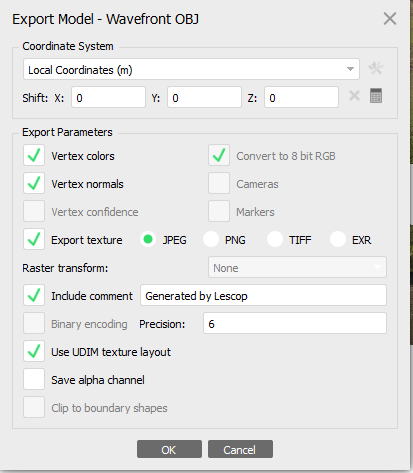Select TIFF texture format
Viewport: 413px width, 473px height.
tap(275, 239)
